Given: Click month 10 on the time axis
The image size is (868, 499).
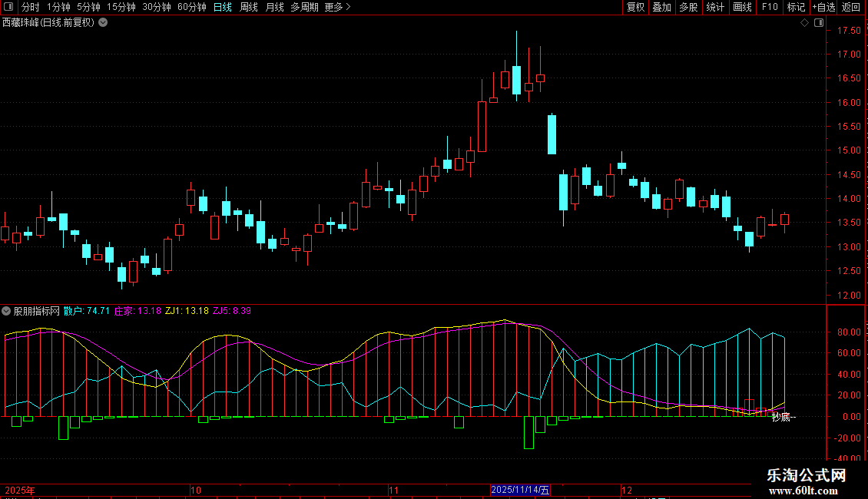Looking at the screenshot, I should 195,490.
